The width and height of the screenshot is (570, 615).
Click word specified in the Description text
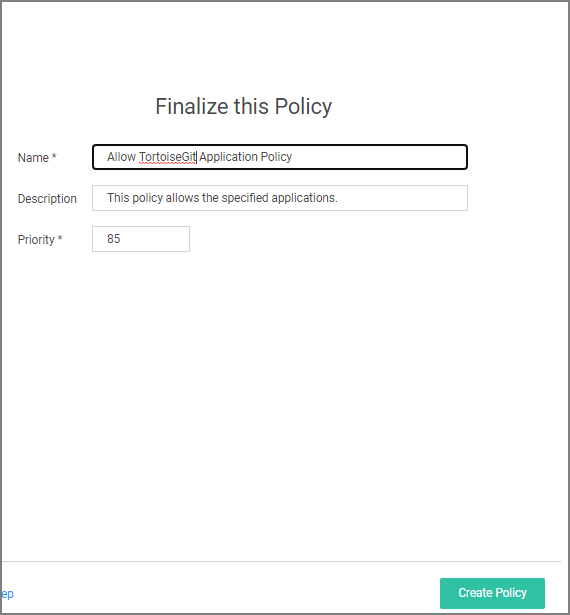(245, 198)
